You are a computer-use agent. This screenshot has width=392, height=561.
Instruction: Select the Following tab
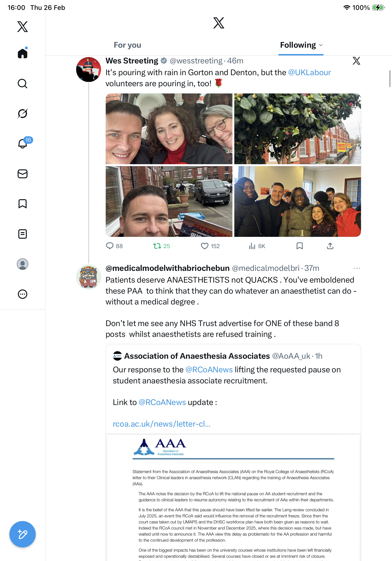(298, 45)
